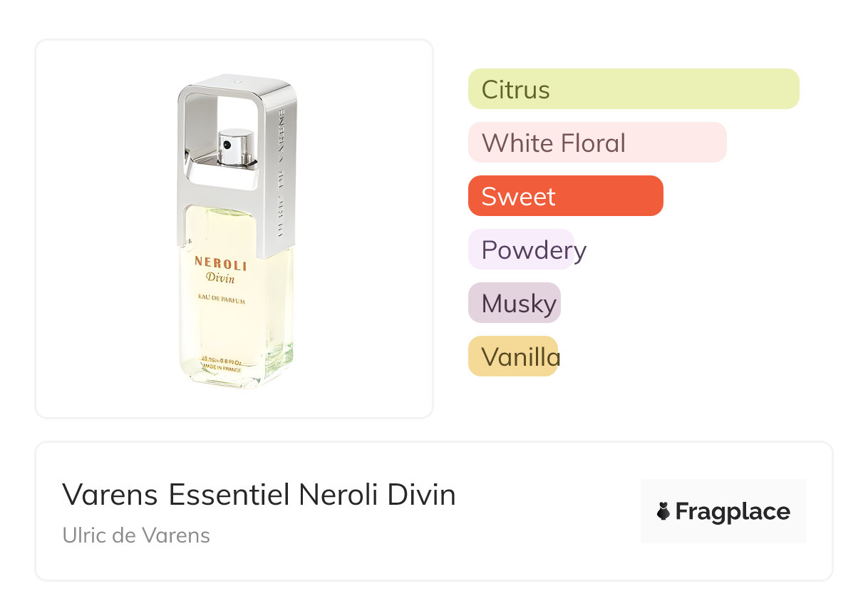Click the Ulric de Varens brand name
The image size is (868, 616).
click(136, 535)
